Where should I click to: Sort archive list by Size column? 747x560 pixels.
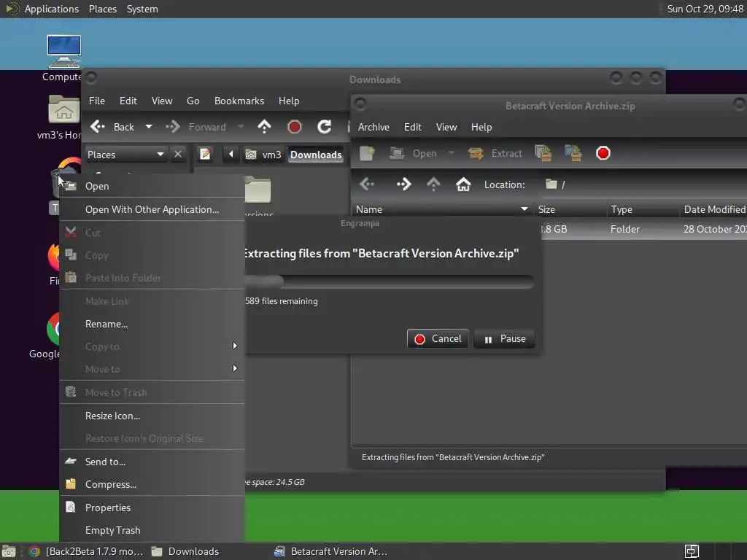[569, 209]
